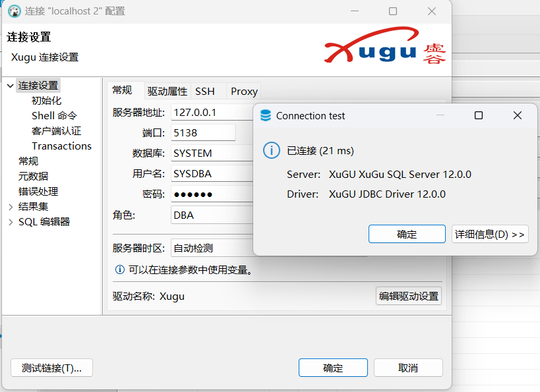Select 初始化 in the left tree
The width and height of the screenshot is (540, 392).
point(47,101)
